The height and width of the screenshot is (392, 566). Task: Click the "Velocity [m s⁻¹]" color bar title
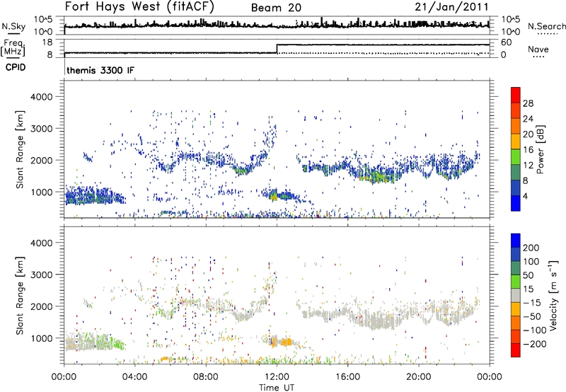click(x=553, y=295)
